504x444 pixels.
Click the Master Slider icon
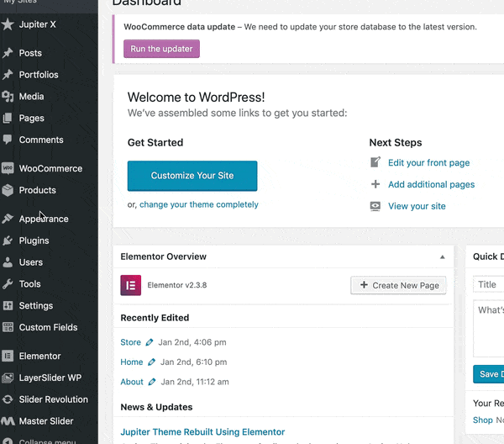(8, 421)
